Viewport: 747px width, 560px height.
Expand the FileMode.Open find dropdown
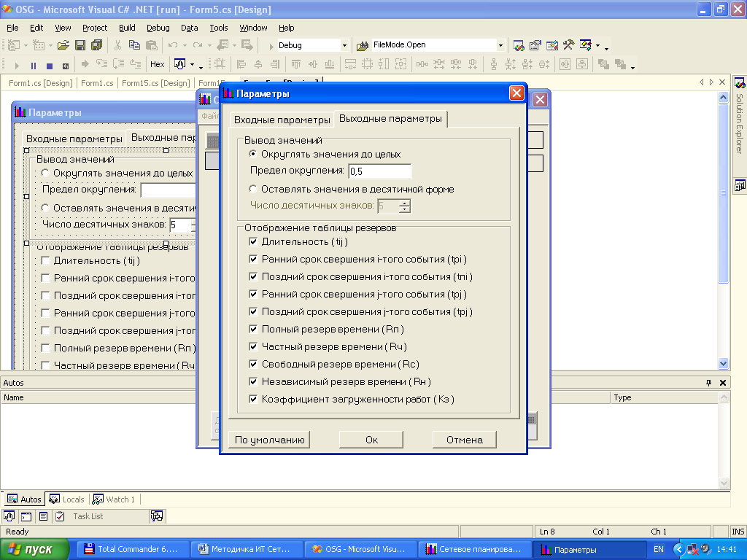[x=500, y=45]
